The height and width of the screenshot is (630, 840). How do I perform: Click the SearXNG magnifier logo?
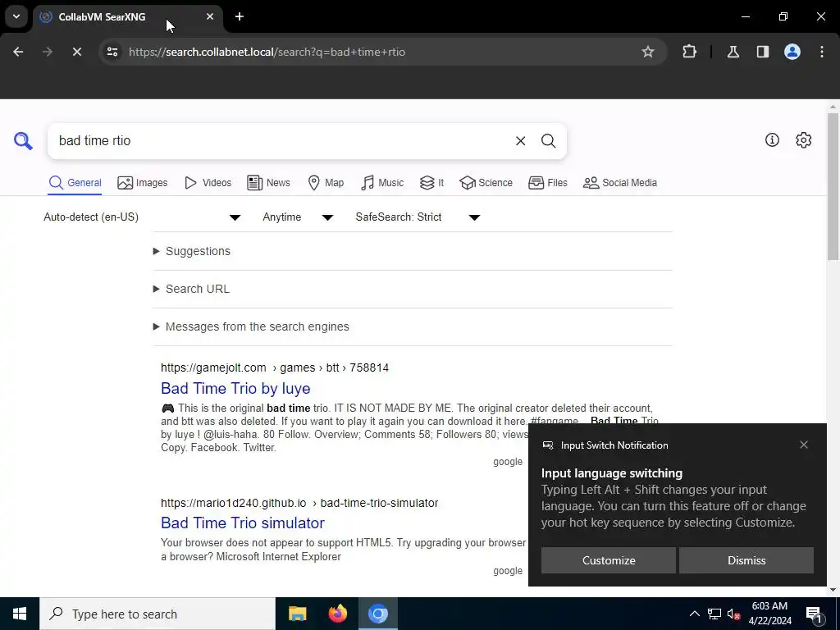tap(23, 141)
